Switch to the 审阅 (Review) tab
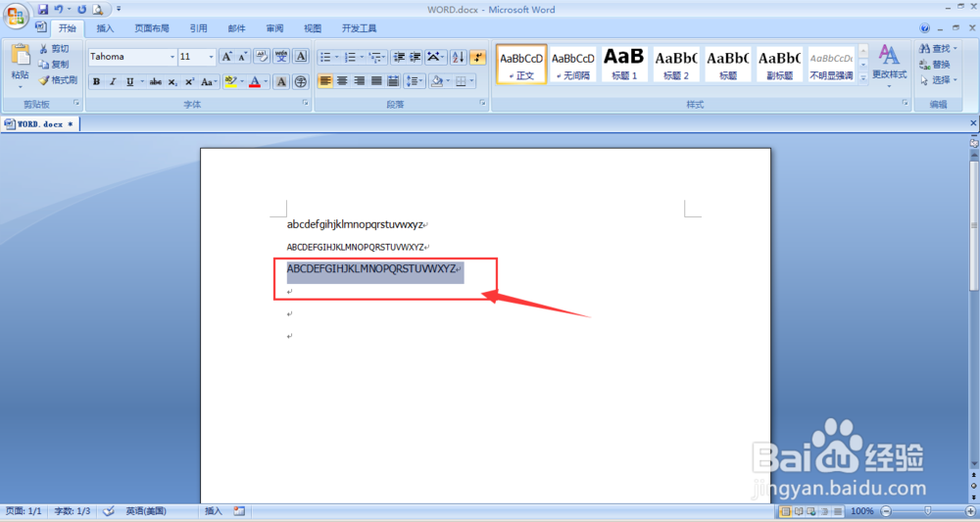The height and width of the screenshot is (522, 980). [274, 28]
